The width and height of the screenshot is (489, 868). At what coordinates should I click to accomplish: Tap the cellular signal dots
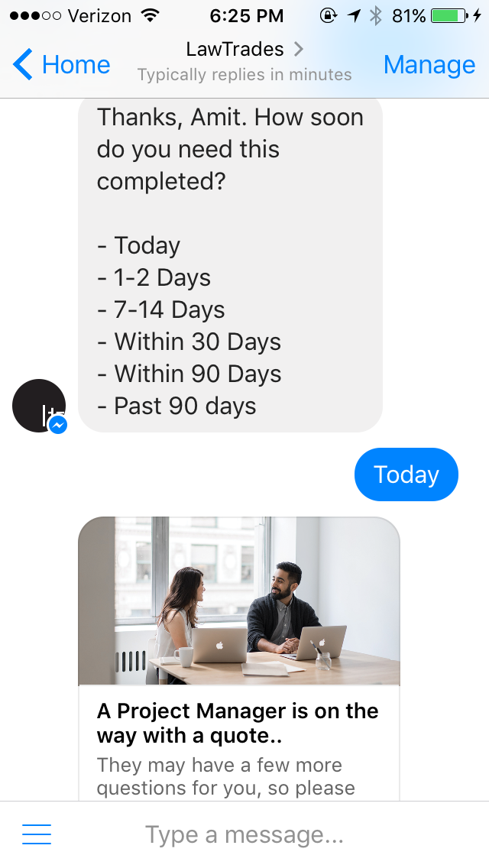pos(35,16)
